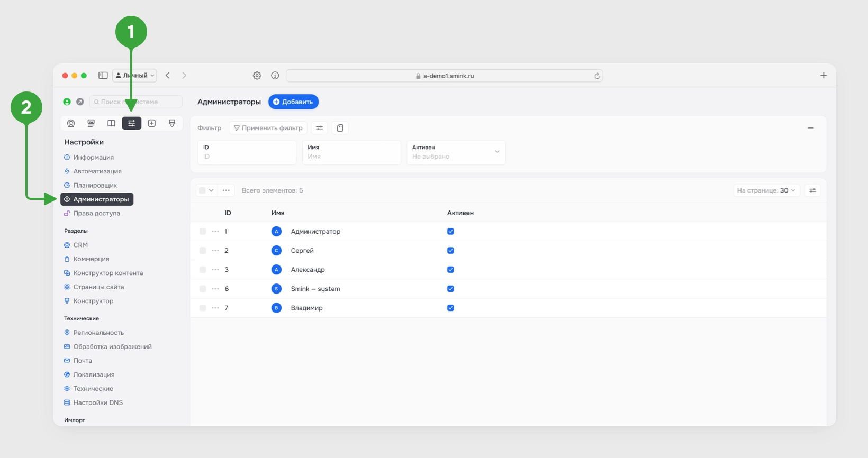Open the green user profile icon

[x=67, y=102]
